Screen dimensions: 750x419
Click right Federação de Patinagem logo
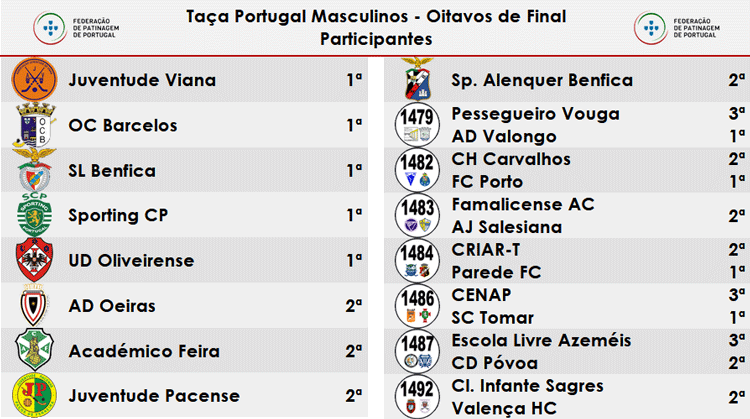(677, 28)
